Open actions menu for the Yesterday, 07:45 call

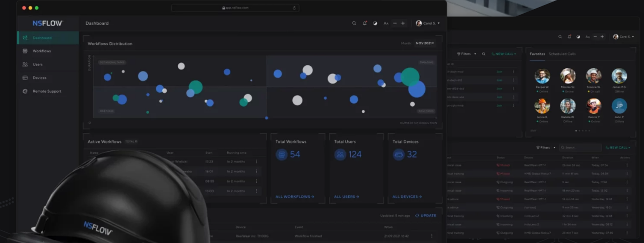coord(627,233)
